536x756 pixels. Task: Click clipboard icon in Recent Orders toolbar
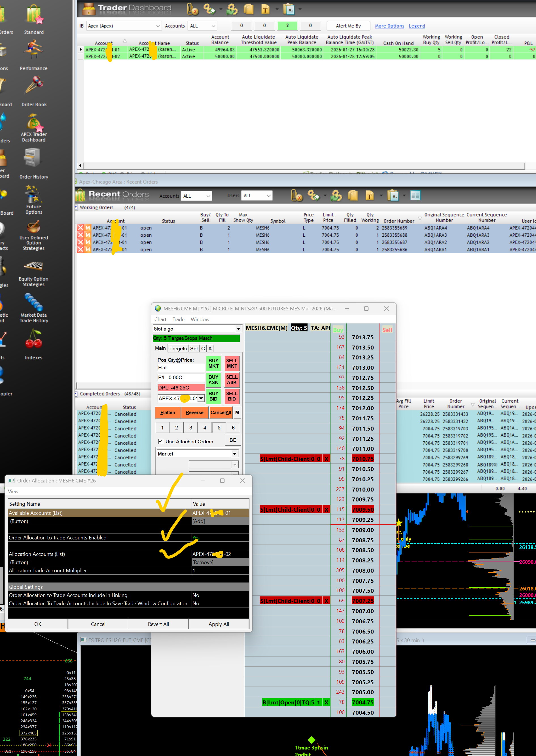click(393, 195)
